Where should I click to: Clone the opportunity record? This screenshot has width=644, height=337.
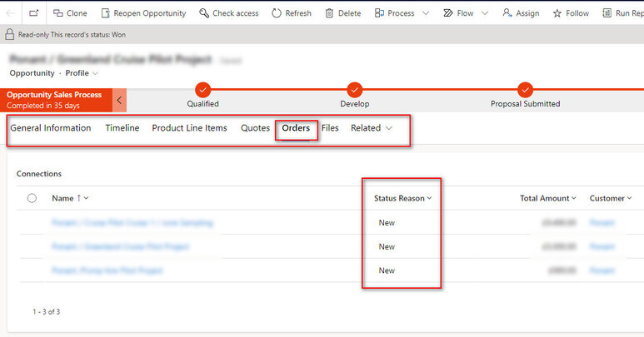click(70, 13)
